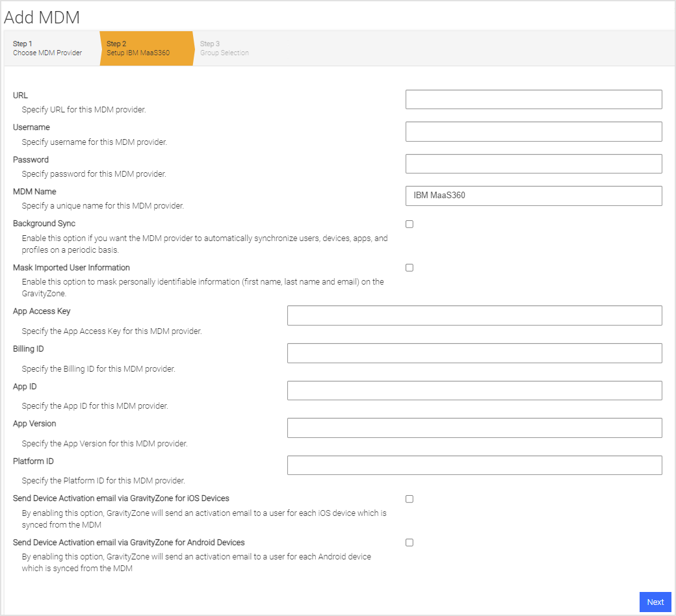Select the Step 2 Setup IBM MaaS360 tab

click(136, 48)
